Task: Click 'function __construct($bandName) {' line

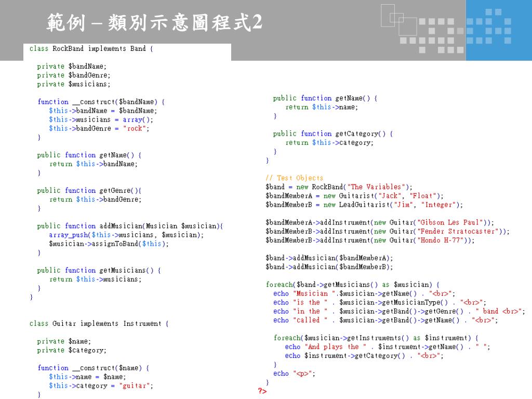Action: pyautogui.click(x=101, y=102)
